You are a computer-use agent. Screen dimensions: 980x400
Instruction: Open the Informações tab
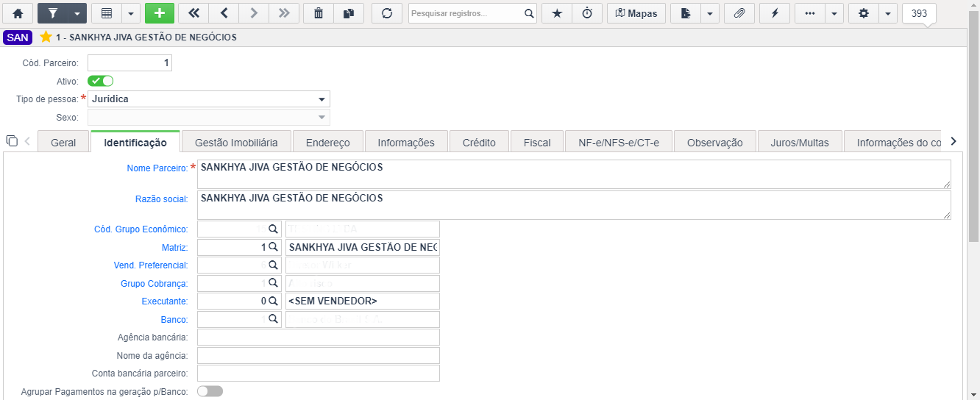pyautogui.click(x=406, y=143)
